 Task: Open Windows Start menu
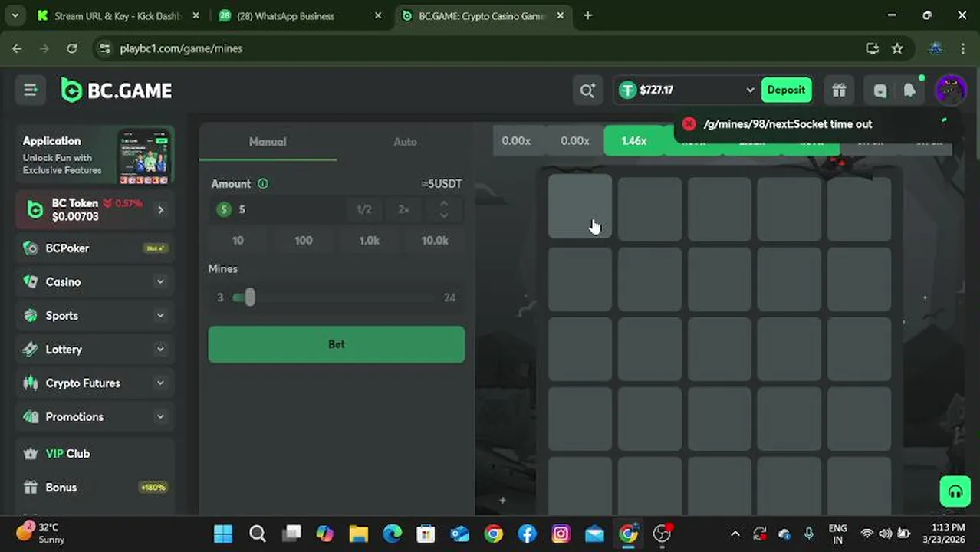point(223,534)
